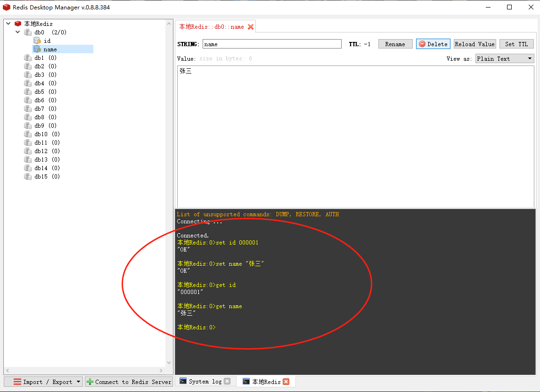Close the System log tab
Image resolution: width=540 pixels, height=392 pixels.
point(227,381)
